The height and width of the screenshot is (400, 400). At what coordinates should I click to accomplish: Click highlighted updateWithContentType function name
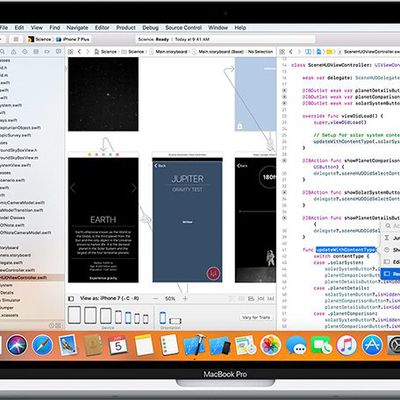click(345, 250)
